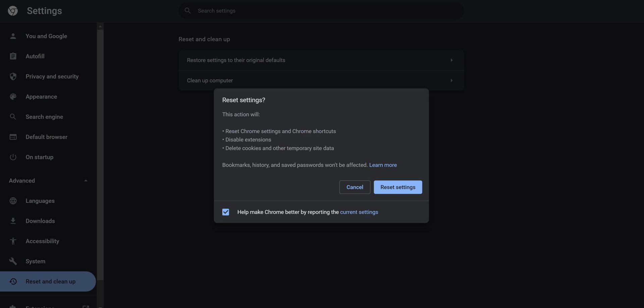Image resolution: width=644 pixels, height=308 pixels.
Task: Confirm with the Reset settings button
Action: click(x=398, y=187)
